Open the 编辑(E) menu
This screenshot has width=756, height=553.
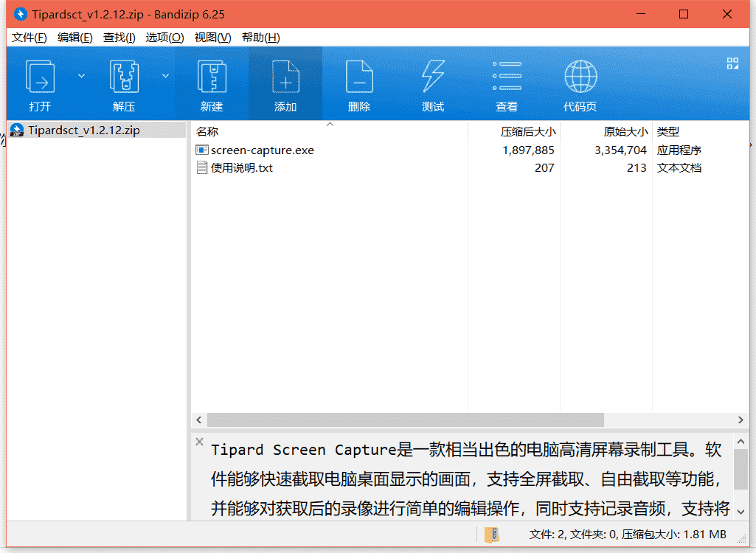tap(74, 38)
